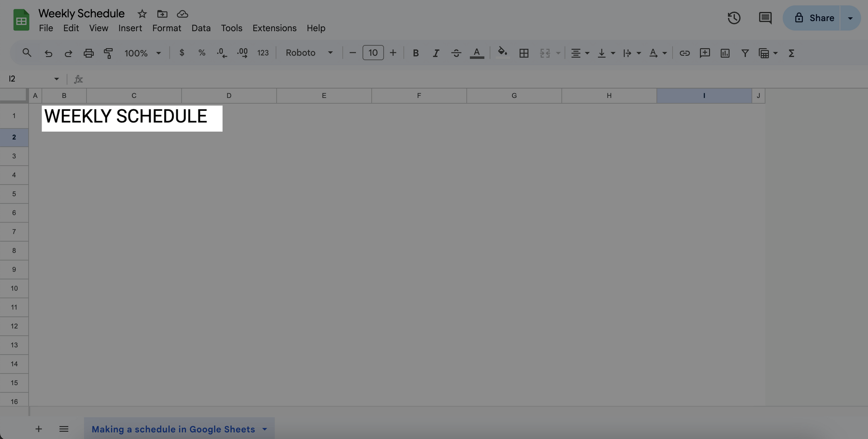The width and height of the screenshot is (868, 439).
Task: Format as percent
Action: (x=202, y=53)
